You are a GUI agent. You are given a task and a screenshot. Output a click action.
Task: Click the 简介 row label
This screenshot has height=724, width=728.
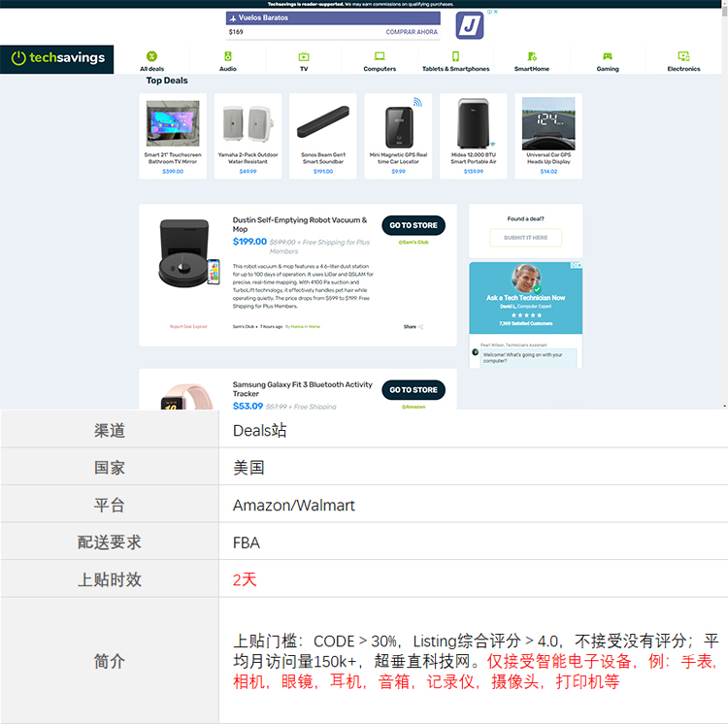pyautogui.click(x=110, y=661)
